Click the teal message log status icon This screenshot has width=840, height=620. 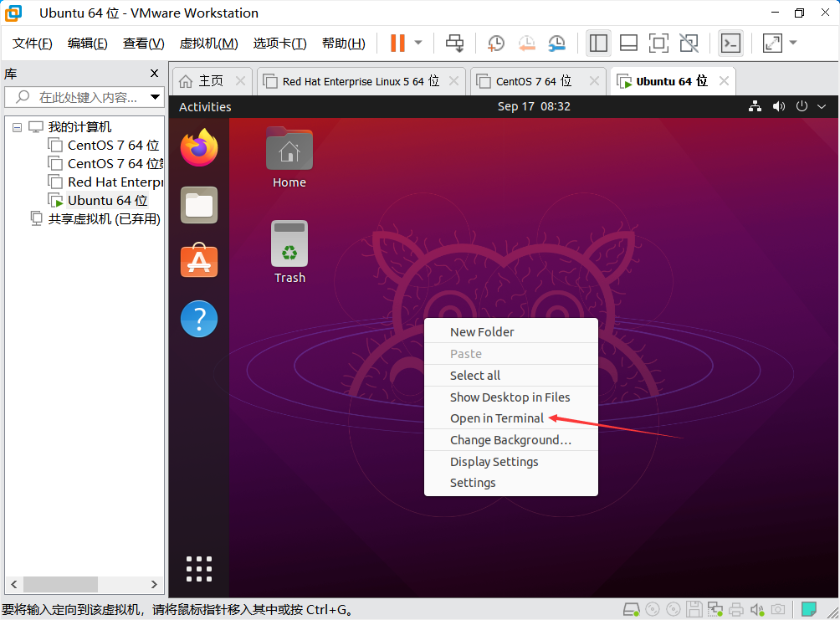(x=809, y=609)
